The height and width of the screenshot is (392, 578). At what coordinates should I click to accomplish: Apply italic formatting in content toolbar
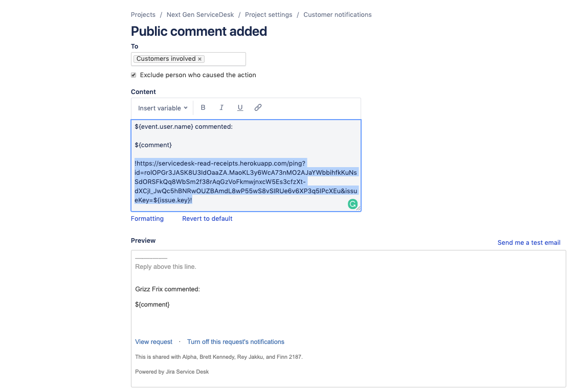(x=221, y=108)
